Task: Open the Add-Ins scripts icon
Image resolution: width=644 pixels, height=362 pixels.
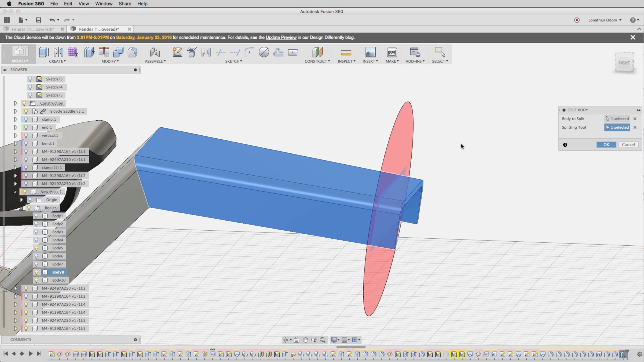Action: coord(415,52)
